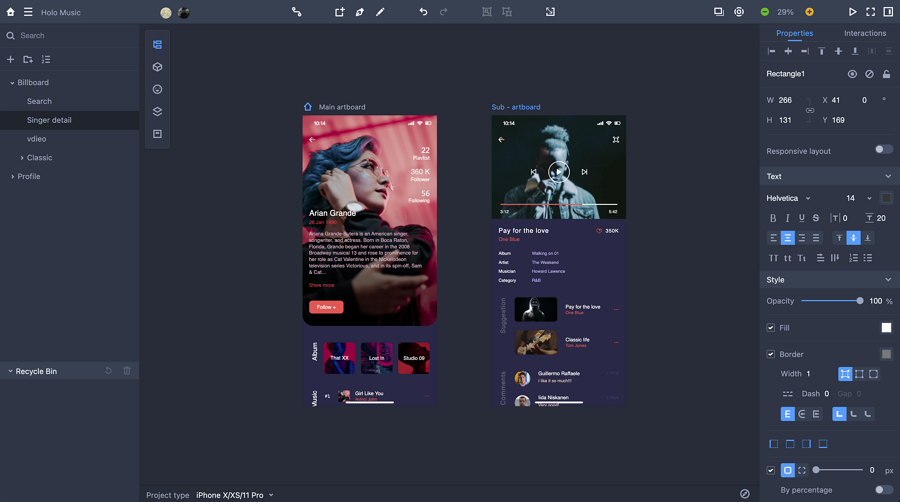Click the lock icon for Rectangle1
Image resolution: width=900 pixels, height=502 pixels.
tap(886, 74)
